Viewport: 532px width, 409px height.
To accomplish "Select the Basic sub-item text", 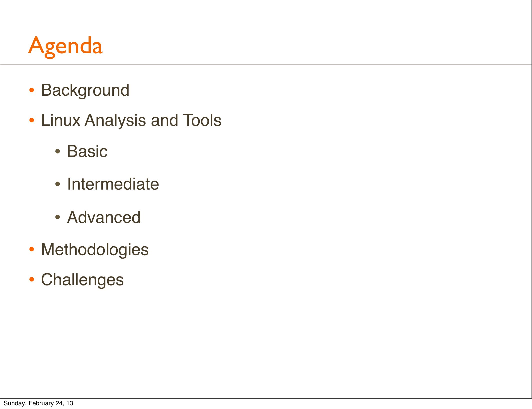I will coord(87,151).
